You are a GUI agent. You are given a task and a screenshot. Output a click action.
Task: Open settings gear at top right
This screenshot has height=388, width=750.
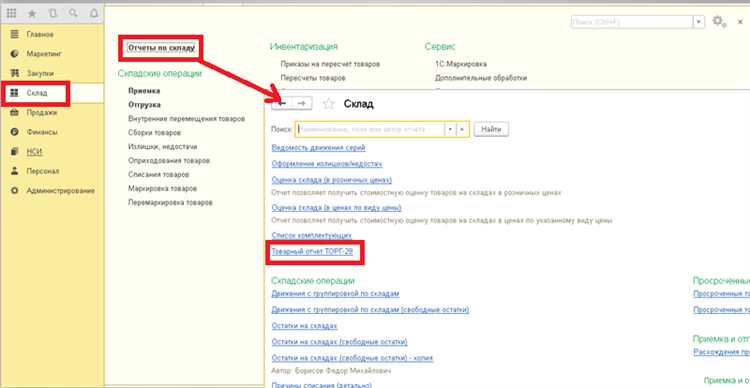point(719,22)
